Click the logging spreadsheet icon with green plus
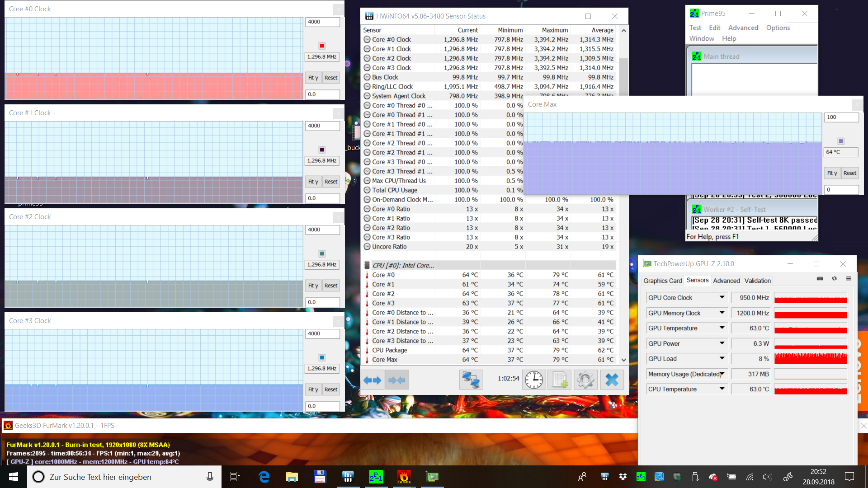 coord(560,380)
